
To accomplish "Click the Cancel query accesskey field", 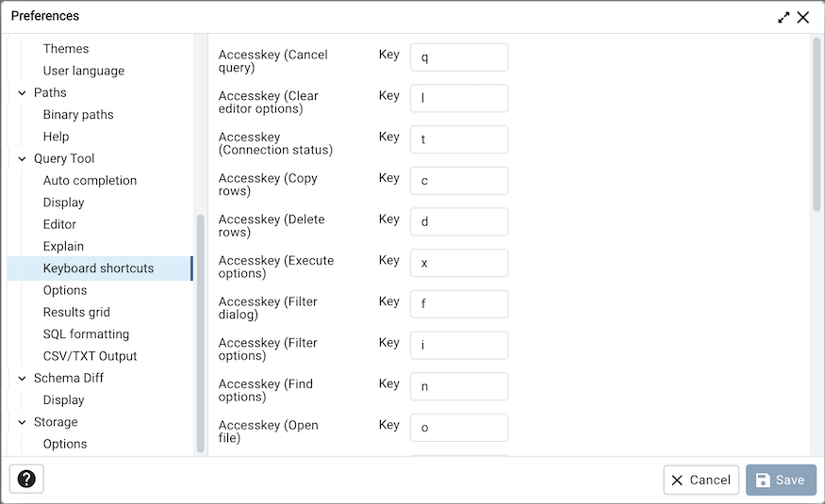I will coord(459,57).
